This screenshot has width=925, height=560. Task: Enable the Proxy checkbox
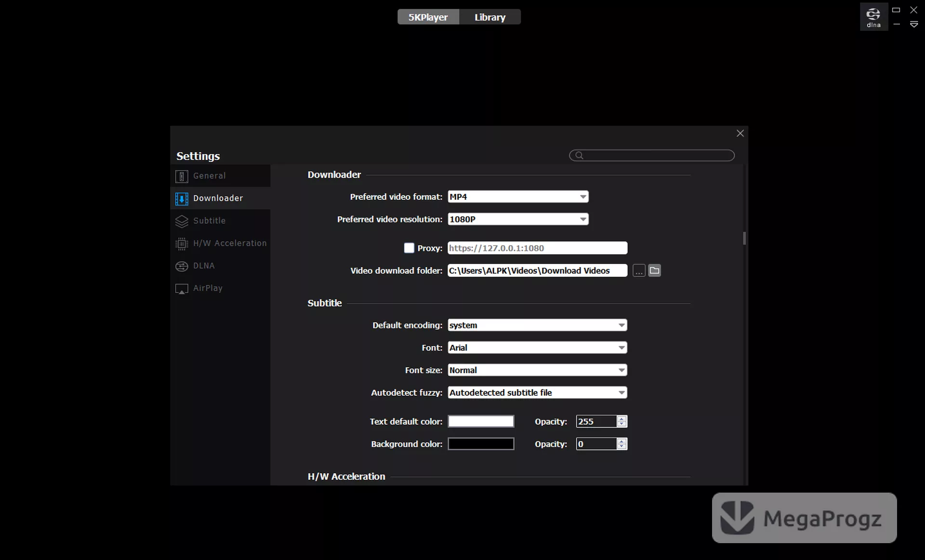[x=409, y=248]
